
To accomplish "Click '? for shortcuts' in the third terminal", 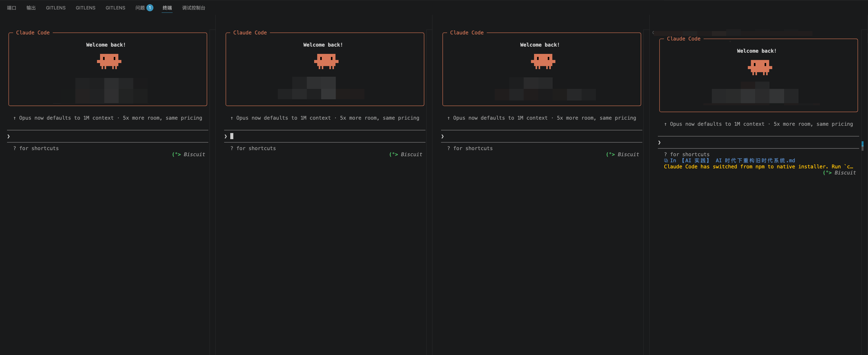I will coord(470,148).
